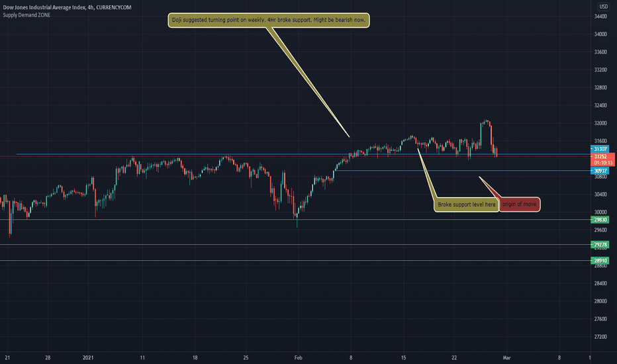Image resolution: width=617 pixels, height=364 pixels.
Task: Click the 2021 label on the time axis
Action: [88, 357]
